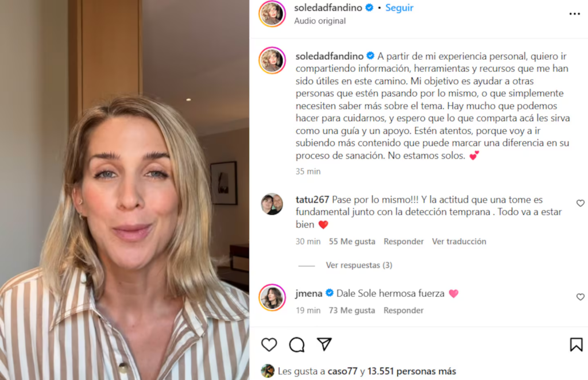This screenshot has height=380, width=588.
Task: Expand Ver respuestas (3) under tatu267's comment
Action: point(359,265)
